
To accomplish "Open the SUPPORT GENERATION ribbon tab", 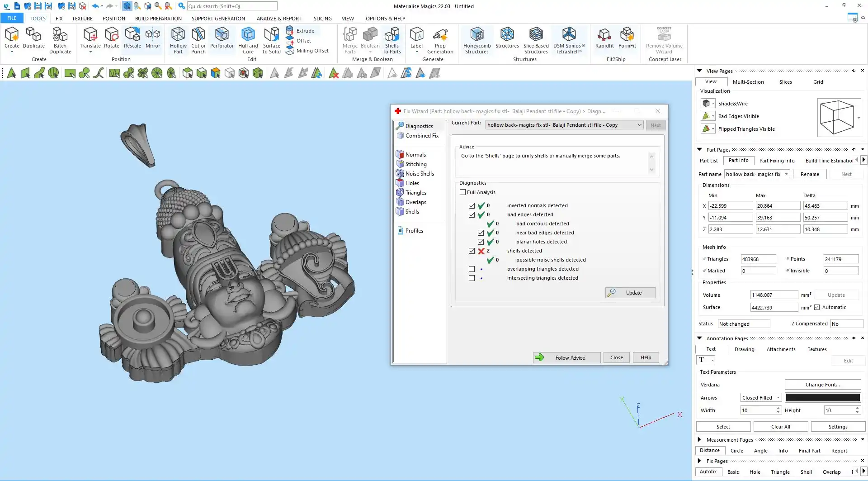I will pyautogui.click(x=218, y=19).
